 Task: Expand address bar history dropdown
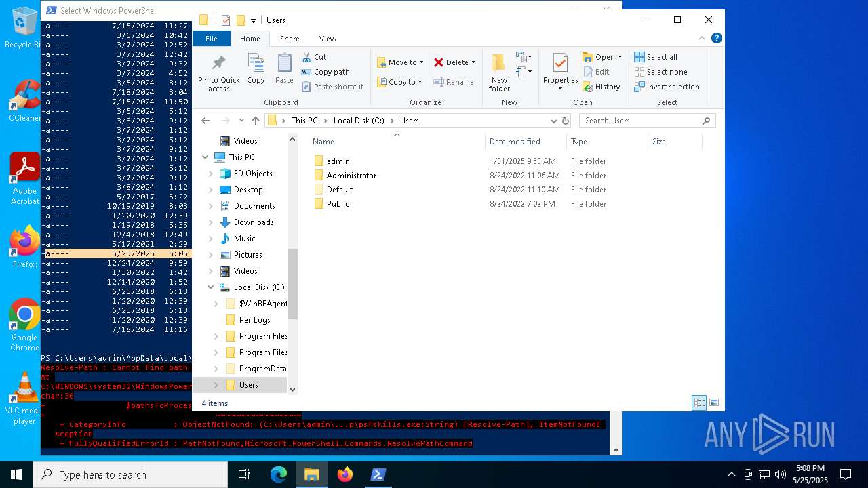[554, 121]
